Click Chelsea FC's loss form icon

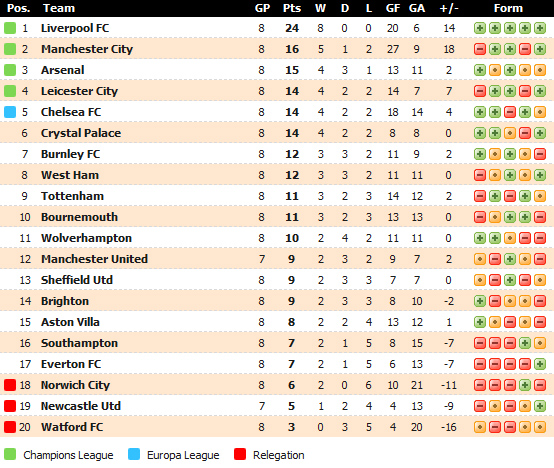point(510,112)
